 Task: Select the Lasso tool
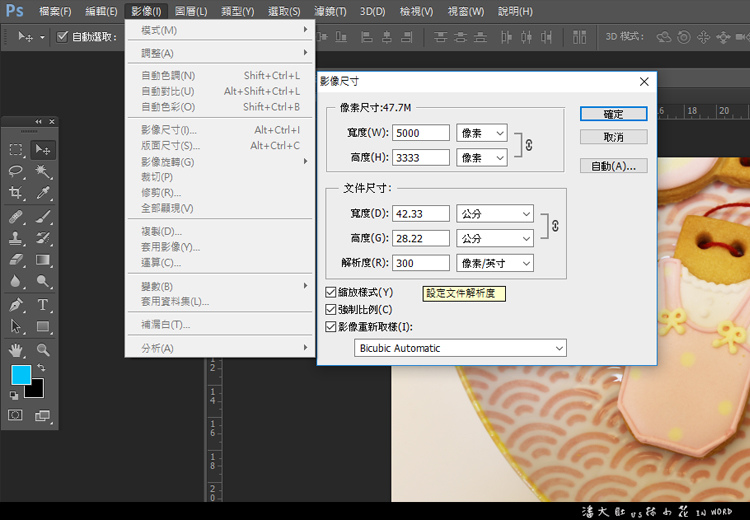coord(16,171)
